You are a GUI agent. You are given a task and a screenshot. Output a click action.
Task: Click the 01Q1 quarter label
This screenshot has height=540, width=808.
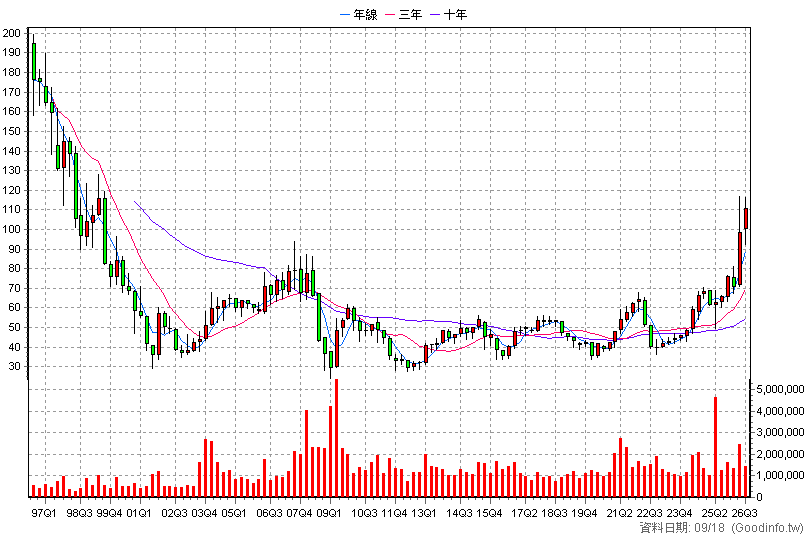[x=139, y=513]
